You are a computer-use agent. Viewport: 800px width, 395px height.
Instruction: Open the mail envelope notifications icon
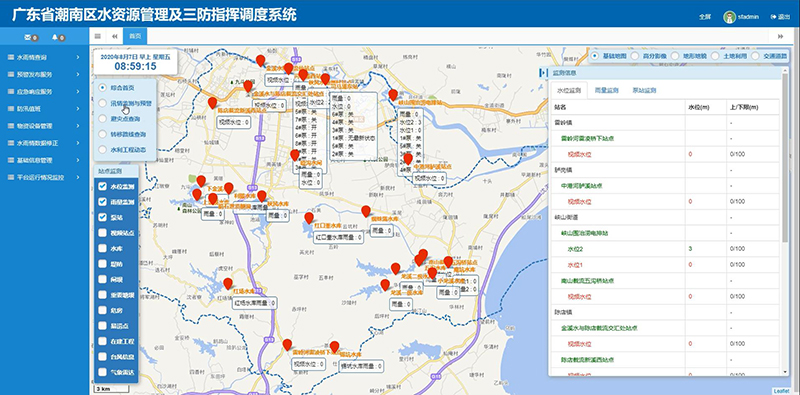pyautogui.click(x=28, y=37)
